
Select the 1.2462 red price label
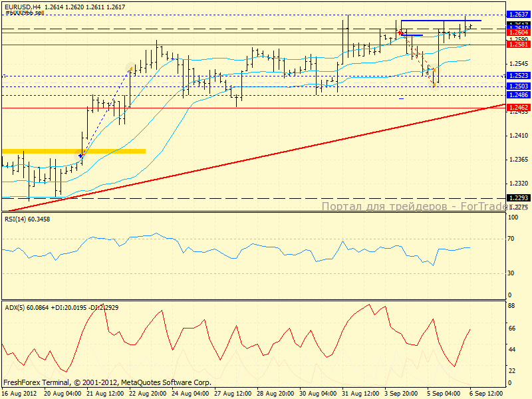[x=518, y=107]
